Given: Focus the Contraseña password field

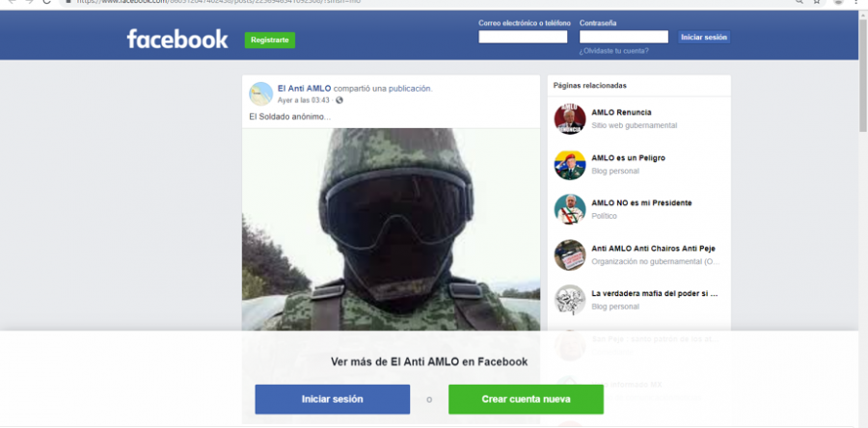Looking at the screenshot, I should coord(623,37).
